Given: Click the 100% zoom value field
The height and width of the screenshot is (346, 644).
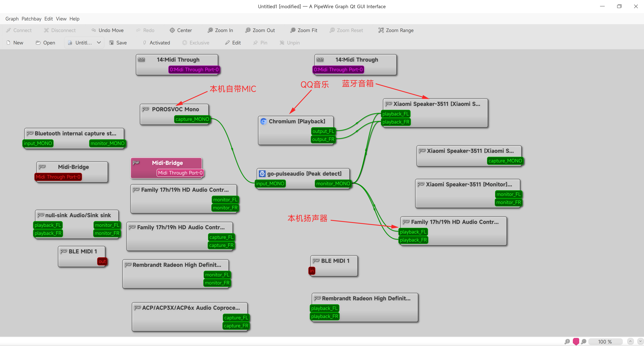Looking at the screenshot, I should [605, 341].
